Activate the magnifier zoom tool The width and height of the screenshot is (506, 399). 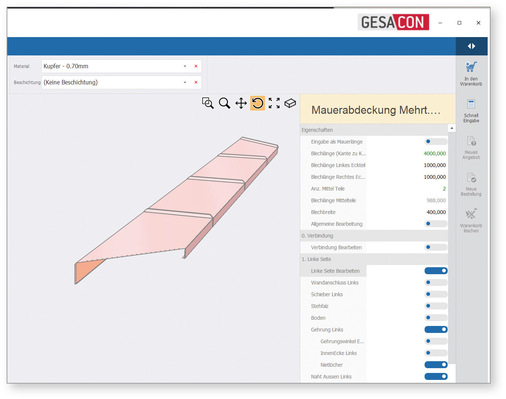coord(224,103)
